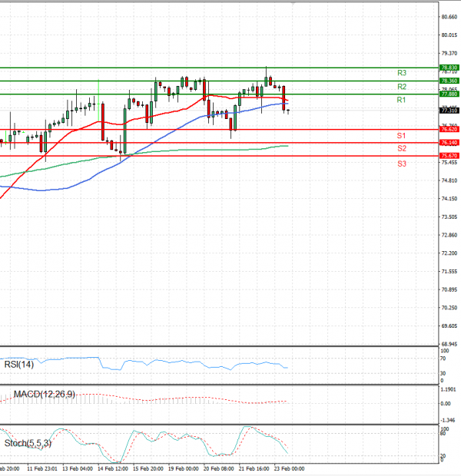
Task: Click the 14 Feb 12:00 time label
Action: click(113, 469)
